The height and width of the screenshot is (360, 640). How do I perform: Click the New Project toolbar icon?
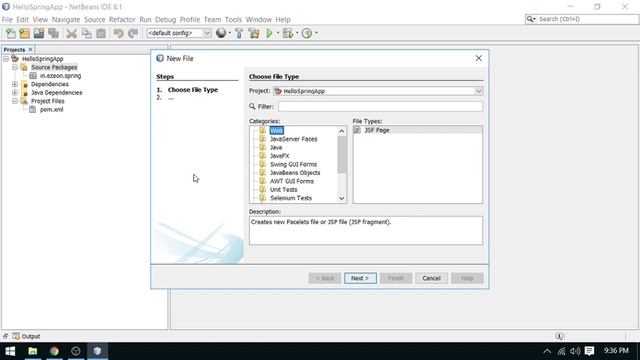coord(24,33)
